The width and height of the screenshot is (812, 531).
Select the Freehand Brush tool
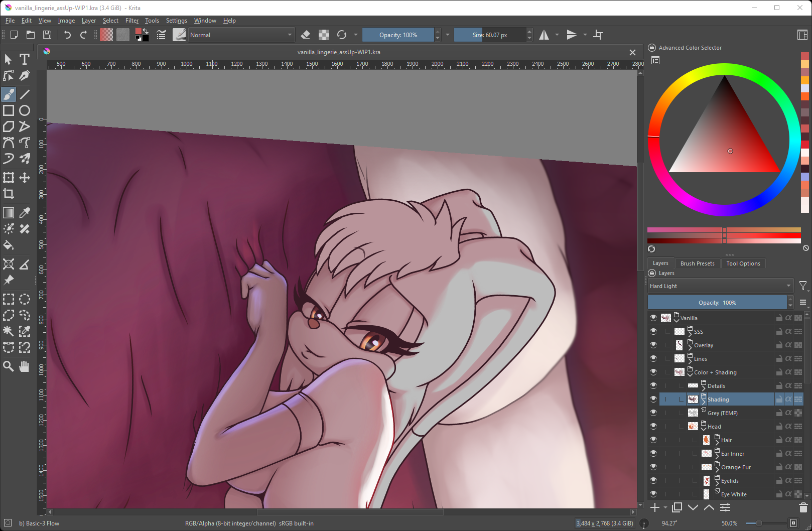[x=9, y=94]
